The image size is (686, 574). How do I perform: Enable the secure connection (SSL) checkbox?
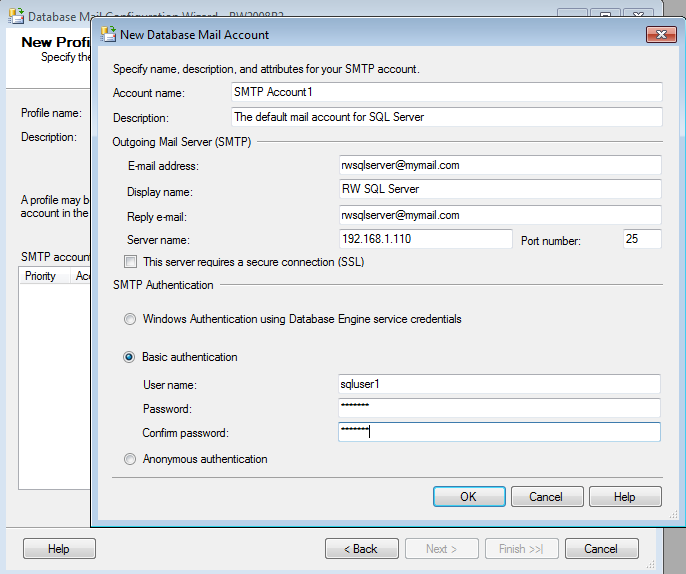coord(130,262)
